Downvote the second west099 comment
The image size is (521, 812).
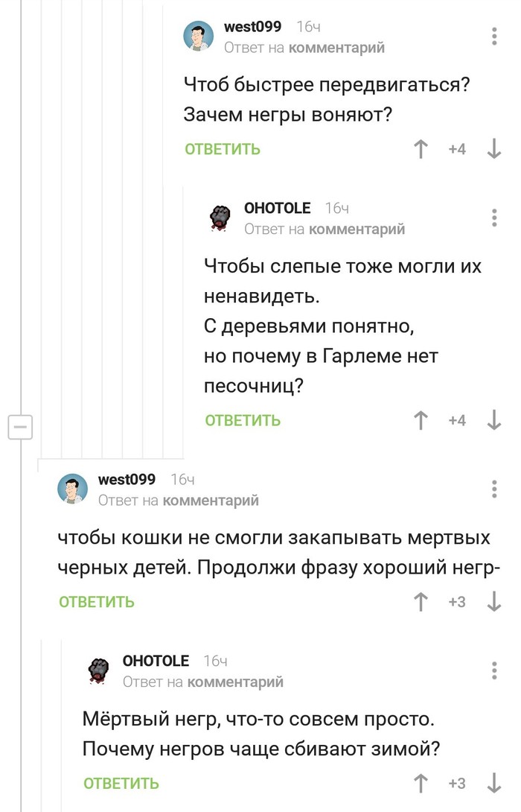point(493,602)
